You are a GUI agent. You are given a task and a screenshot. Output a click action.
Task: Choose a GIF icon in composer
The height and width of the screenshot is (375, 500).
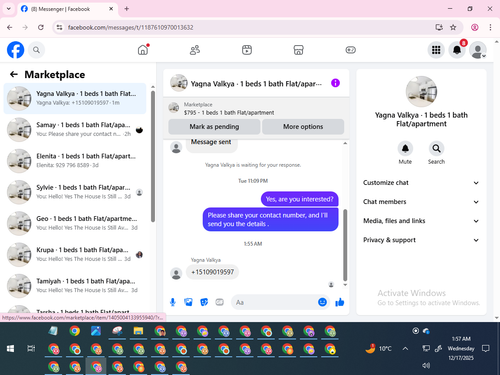[x=219, y=302]
